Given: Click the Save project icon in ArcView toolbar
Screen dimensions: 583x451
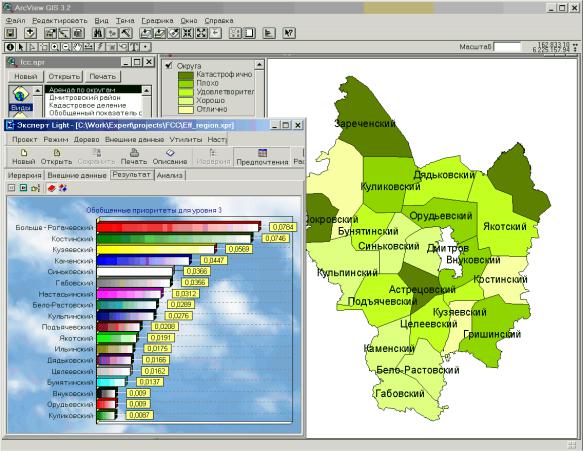Looking at the screenshot, I should [x=11, y=33].
